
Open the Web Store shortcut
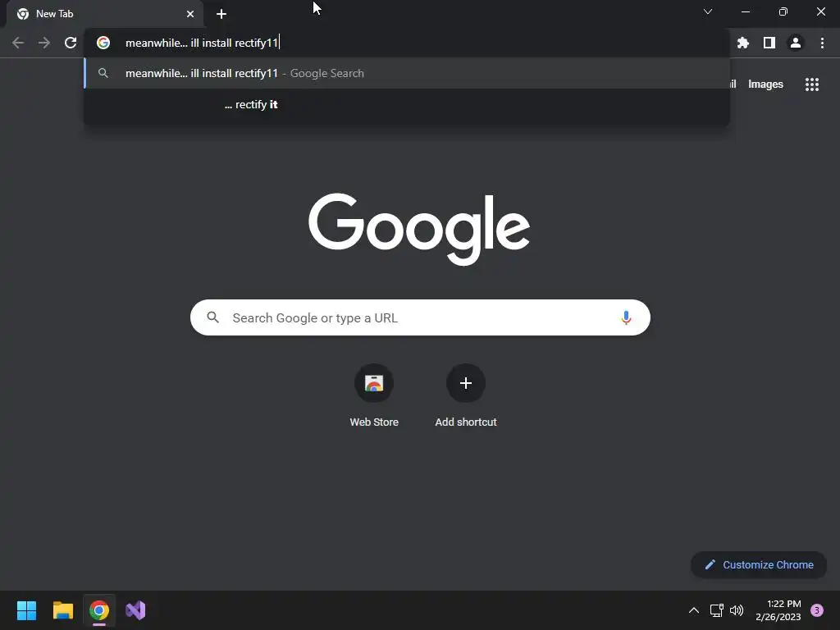coord(374,396)
